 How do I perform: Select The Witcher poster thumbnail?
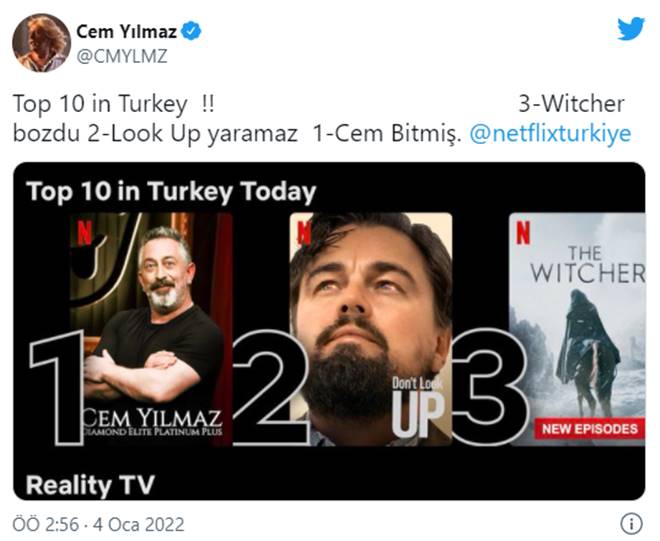click(x=577, y=329)
